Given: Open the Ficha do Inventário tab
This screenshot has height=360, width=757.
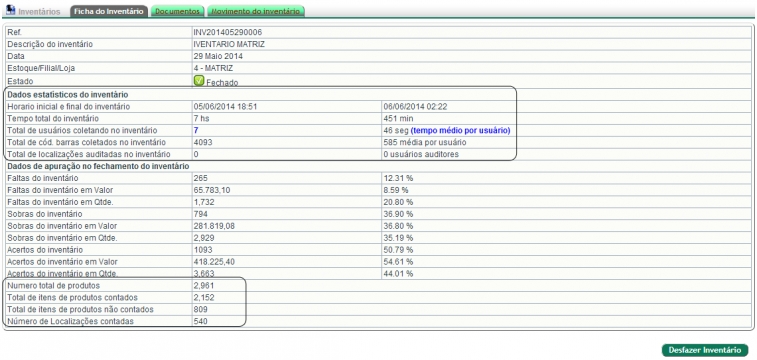Looking at the screenshot, I should pyautogui.click(x=109, y=11).
